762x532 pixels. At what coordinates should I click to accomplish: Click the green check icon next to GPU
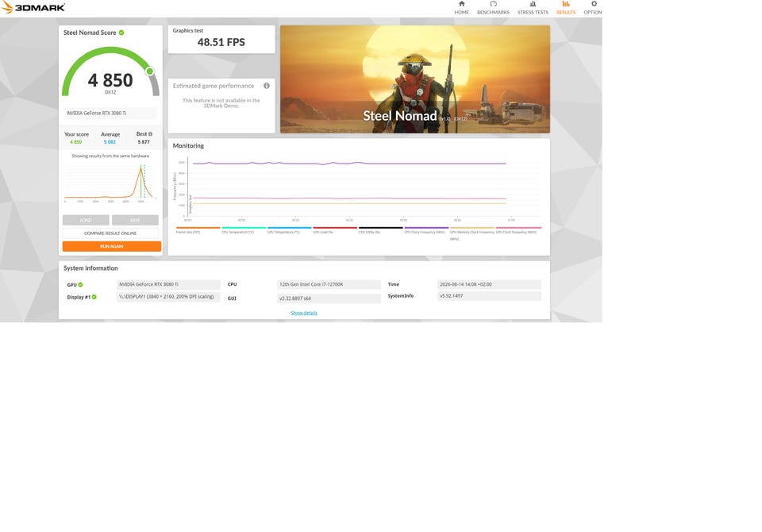coord(81,284)
